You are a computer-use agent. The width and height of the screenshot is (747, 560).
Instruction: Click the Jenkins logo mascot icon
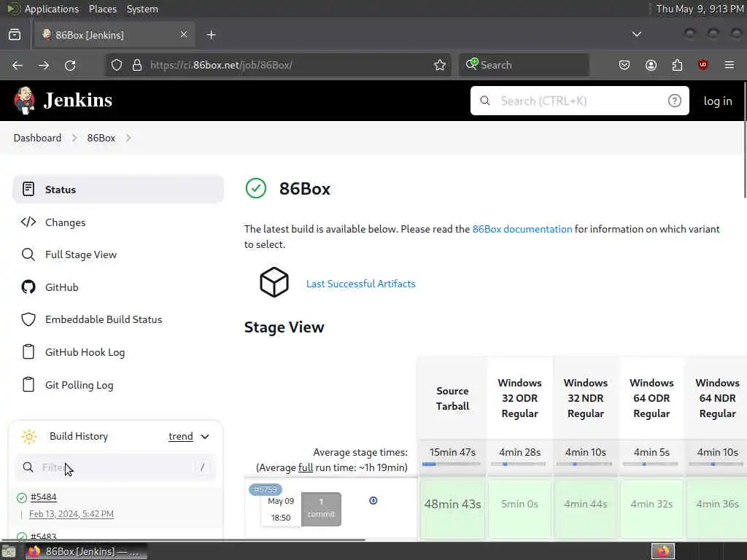[x=24, y=101]
